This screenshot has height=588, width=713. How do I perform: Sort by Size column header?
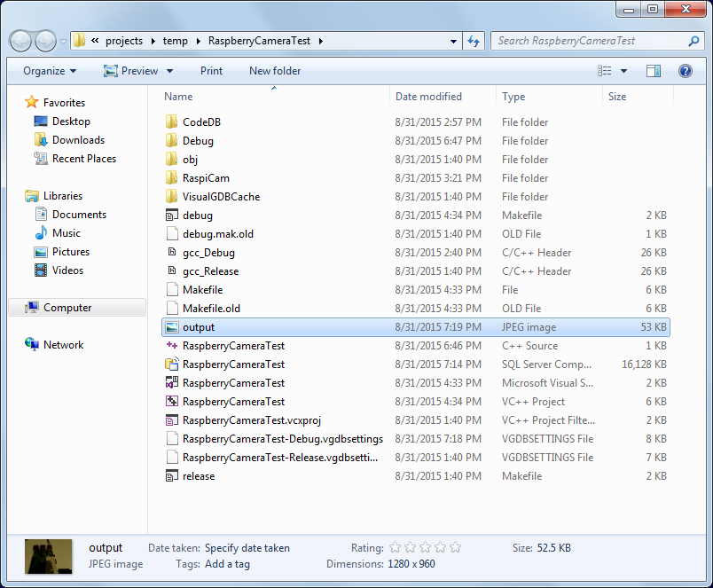point(617,97)
